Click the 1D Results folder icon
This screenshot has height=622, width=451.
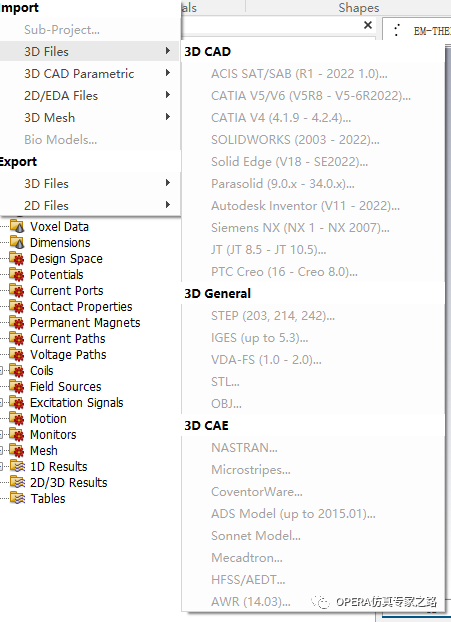point(17,466)
